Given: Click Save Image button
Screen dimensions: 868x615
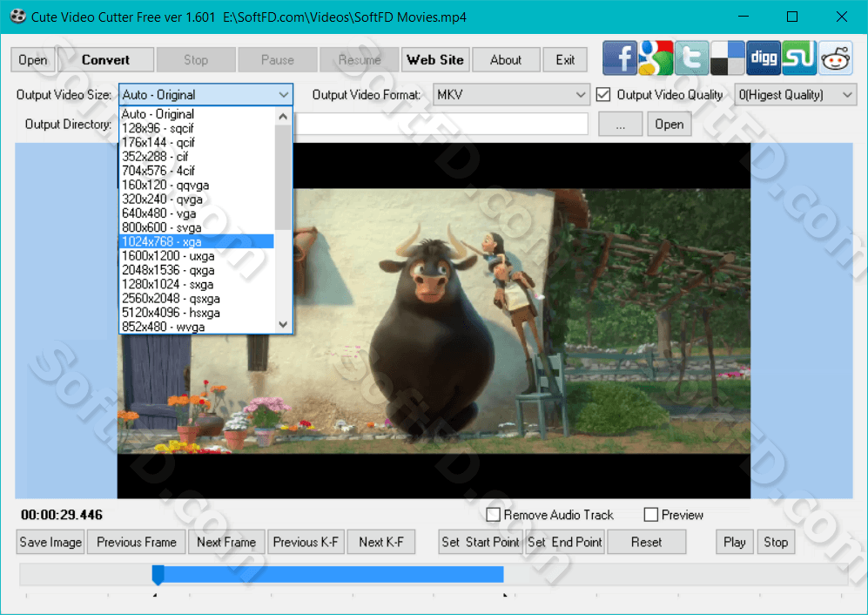Looking at the screenshot, I should point(50,542).
